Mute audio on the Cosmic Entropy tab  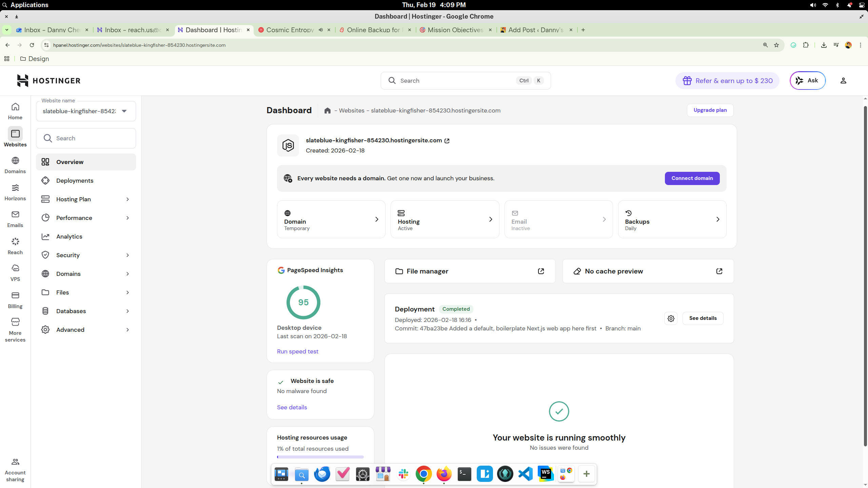point(320,30)
